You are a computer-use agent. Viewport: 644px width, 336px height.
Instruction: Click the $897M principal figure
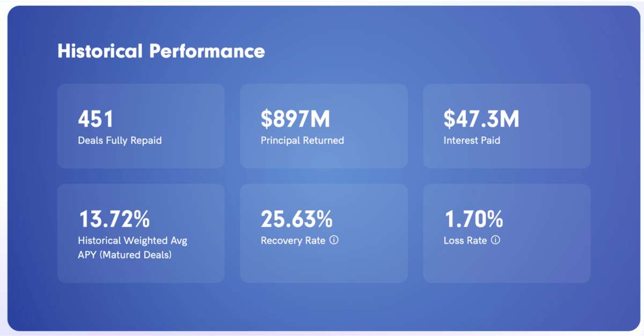(295, 119)
